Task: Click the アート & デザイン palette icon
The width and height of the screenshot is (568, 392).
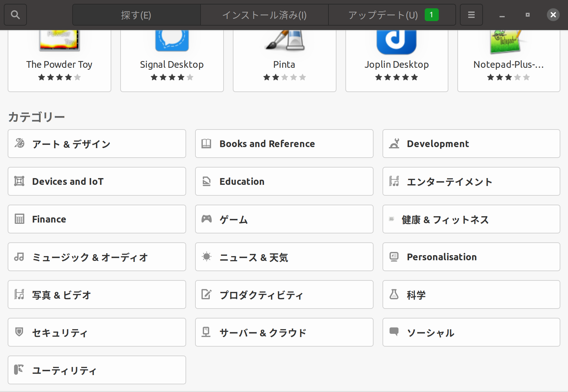Action: (x=19, y=143)
